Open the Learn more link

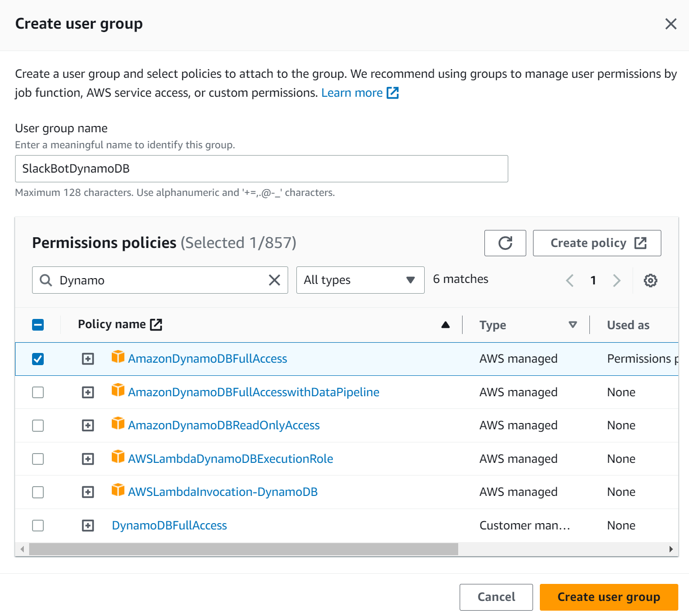click(x=352, y=92)
